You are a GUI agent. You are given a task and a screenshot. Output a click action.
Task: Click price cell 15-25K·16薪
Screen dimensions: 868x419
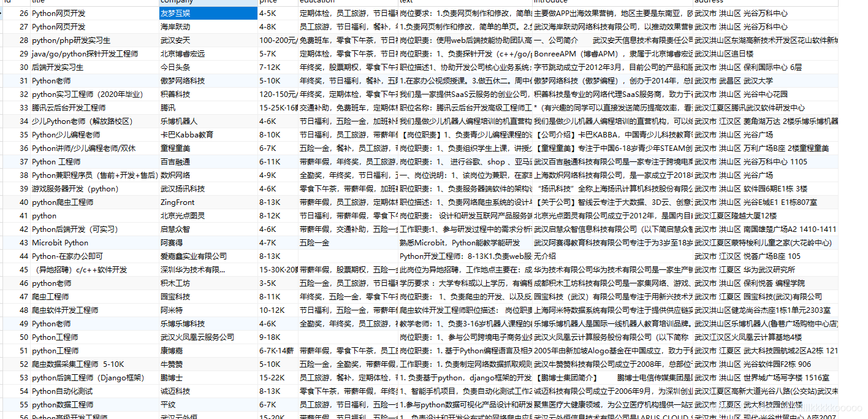(278, 107)
